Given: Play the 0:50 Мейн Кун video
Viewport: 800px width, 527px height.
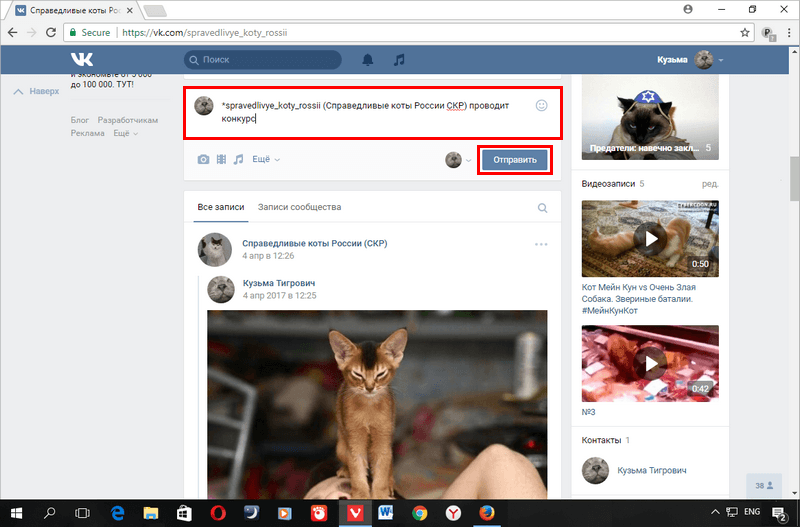Looking at the screenshot, I should click(x=650, y=238).
